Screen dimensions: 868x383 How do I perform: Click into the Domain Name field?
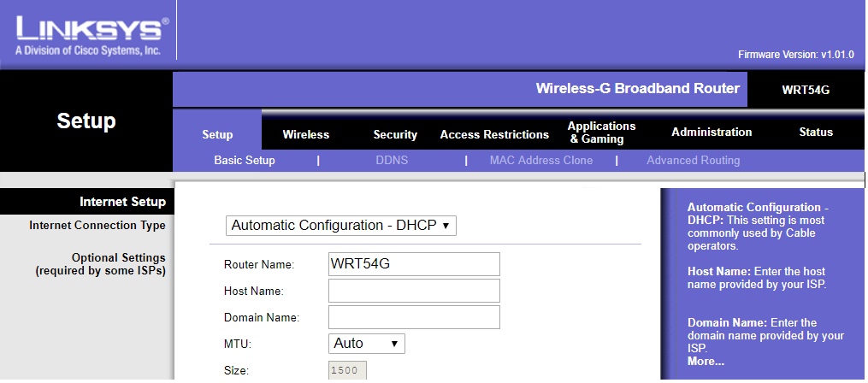tap(414, 317)
